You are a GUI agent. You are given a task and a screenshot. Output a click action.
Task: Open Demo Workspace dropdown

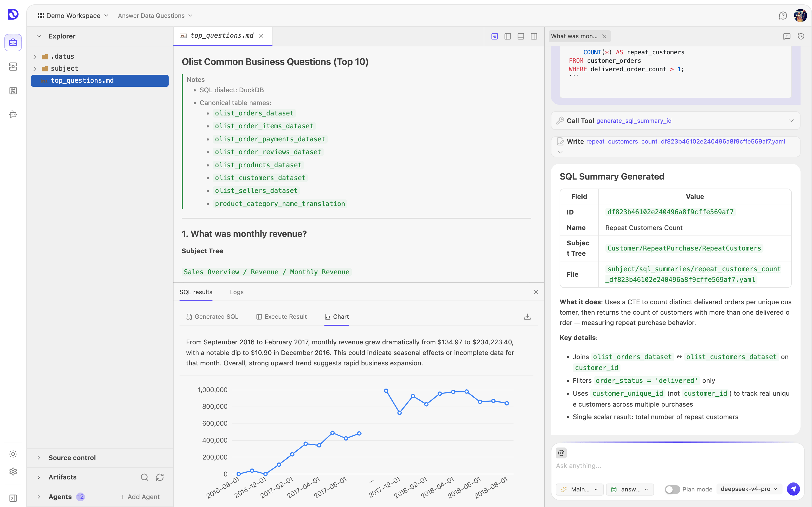[x=73, y=16]
